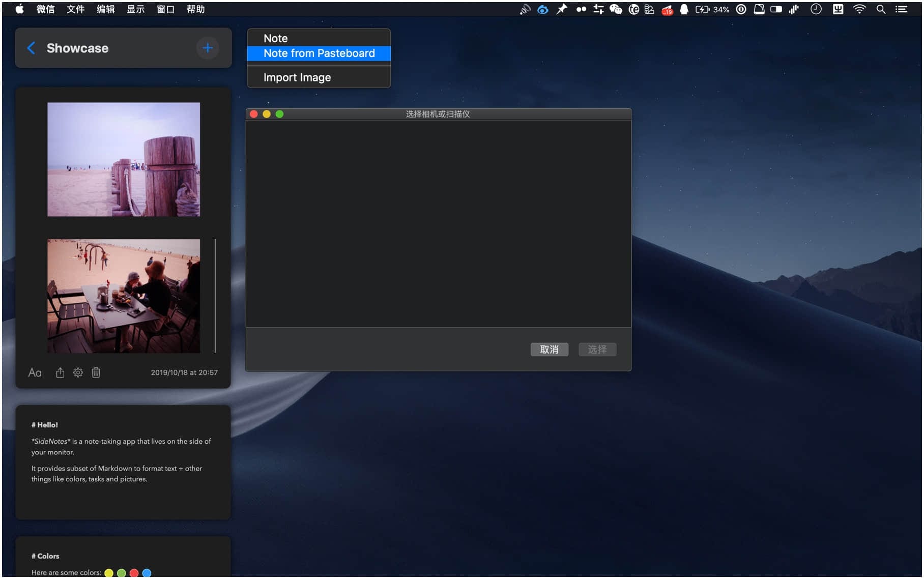Open battery status showing 34%

point(712,9)
